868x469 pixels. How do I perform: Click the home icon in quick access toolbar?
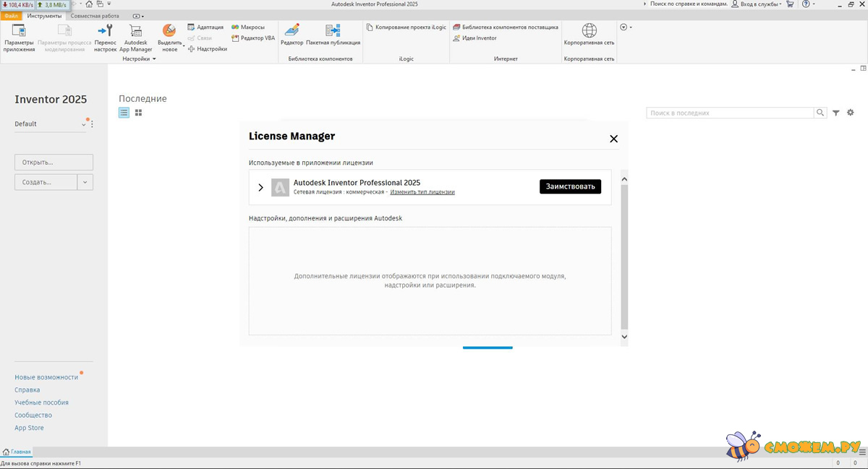[89, 4]
